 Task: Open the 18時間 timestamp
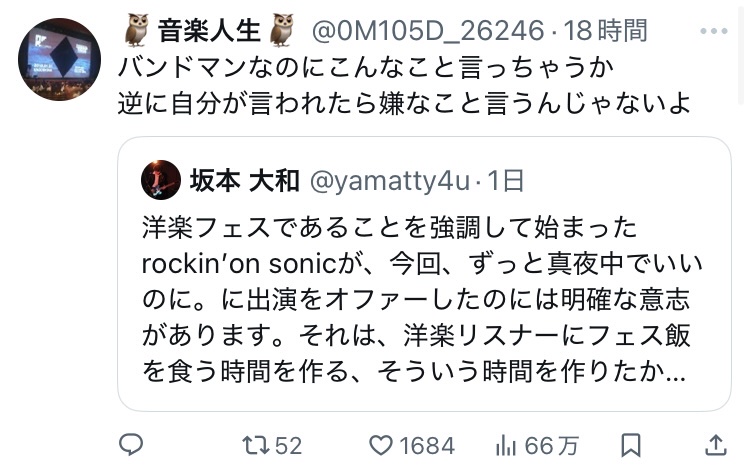click(605, 31)
